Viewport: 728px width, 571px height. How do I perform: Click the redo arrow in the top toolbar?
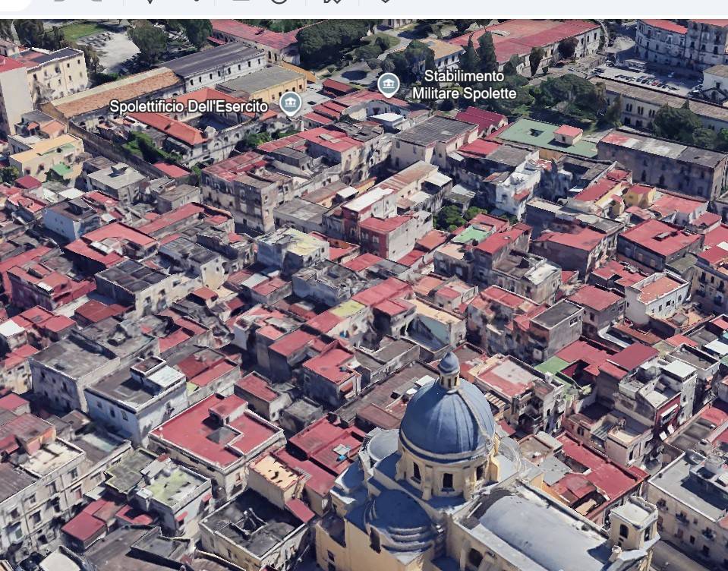tap(96, 2)
